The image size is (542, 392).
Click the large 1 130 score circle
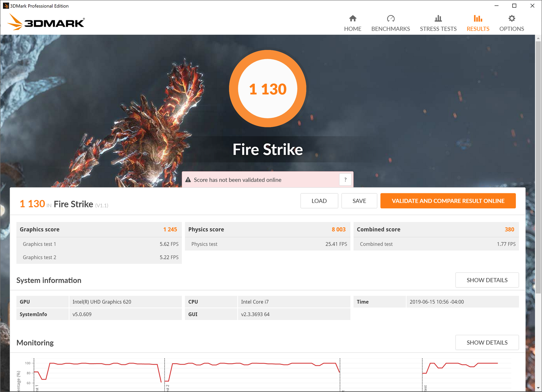coord(268,89)
